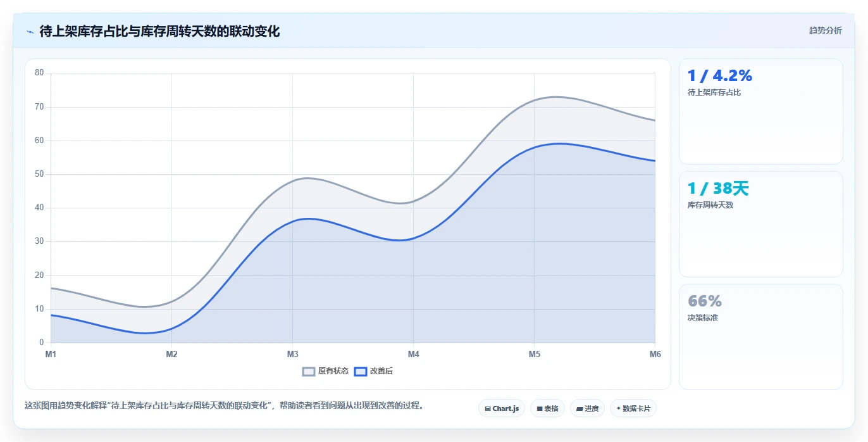The height and width of the screenshot is (442, 868).
Task: Click the 70 y-axis label
Action: point(39,106)
